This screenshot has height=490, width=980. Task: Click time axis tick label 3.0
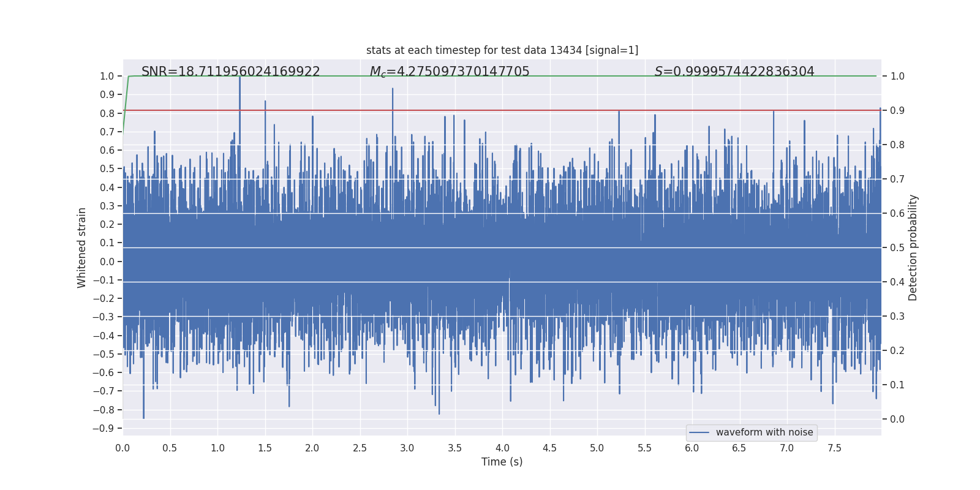(407, 448)
